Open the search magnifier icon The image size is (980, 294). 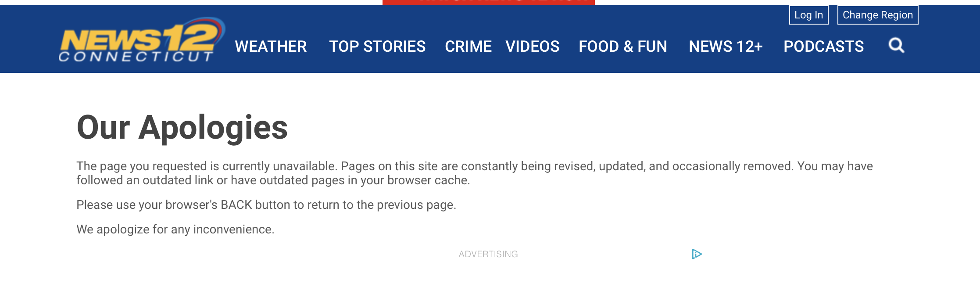896,45
